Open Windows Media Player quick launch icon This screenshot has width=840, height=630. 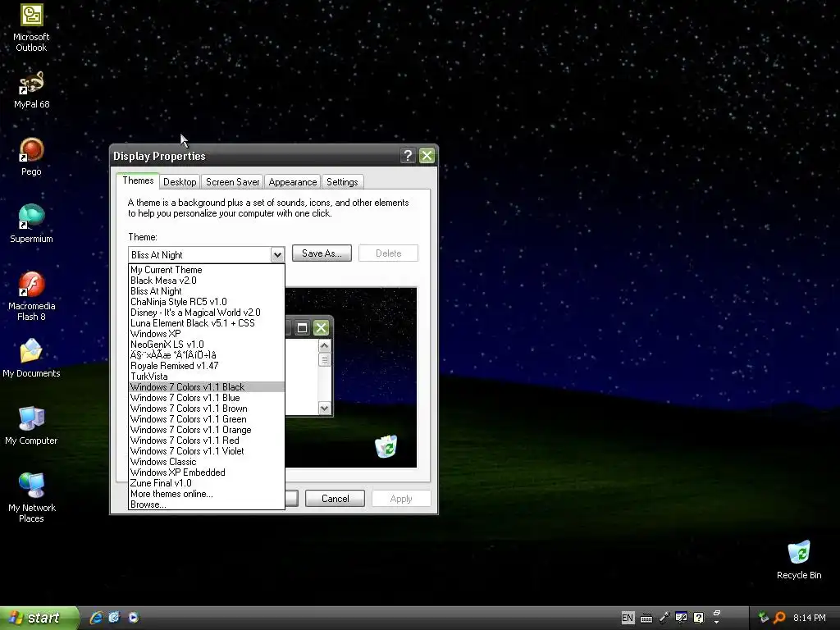[x=134, y=618]
